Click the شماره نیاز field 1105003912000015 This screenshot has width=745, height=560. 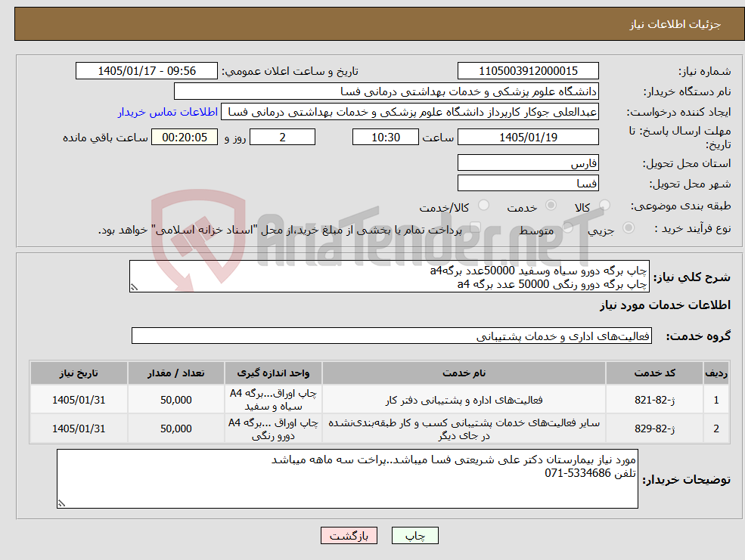(528, 71)
